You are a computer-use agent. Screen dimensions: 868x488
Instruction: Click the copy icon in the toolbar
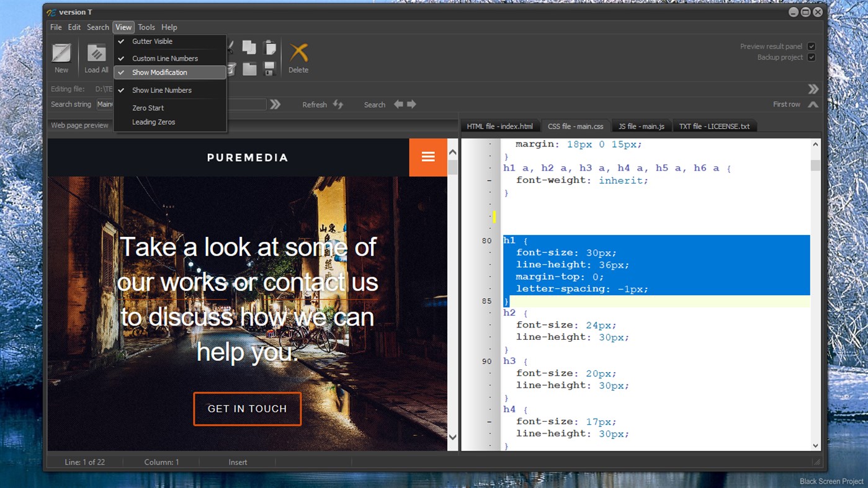click(249, 47)
